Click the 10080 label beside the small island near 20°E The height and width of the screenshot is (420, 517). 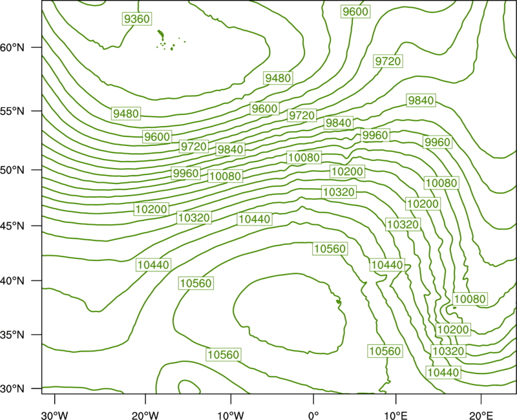click(x=470, y=299)
